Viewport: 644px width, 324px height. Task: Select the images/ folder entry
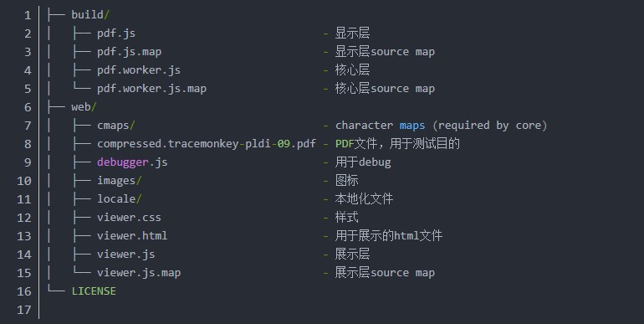[x=120, y=181]
